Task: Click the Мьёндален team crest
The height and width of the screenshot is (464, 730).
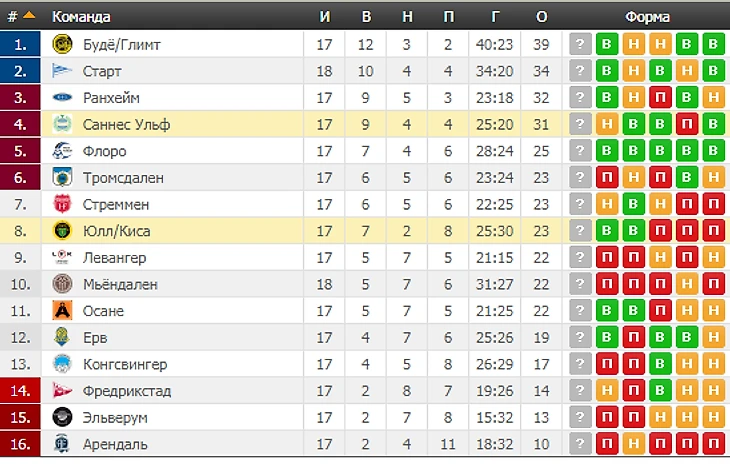Action: pyautogui.click(x=62, y=284)
